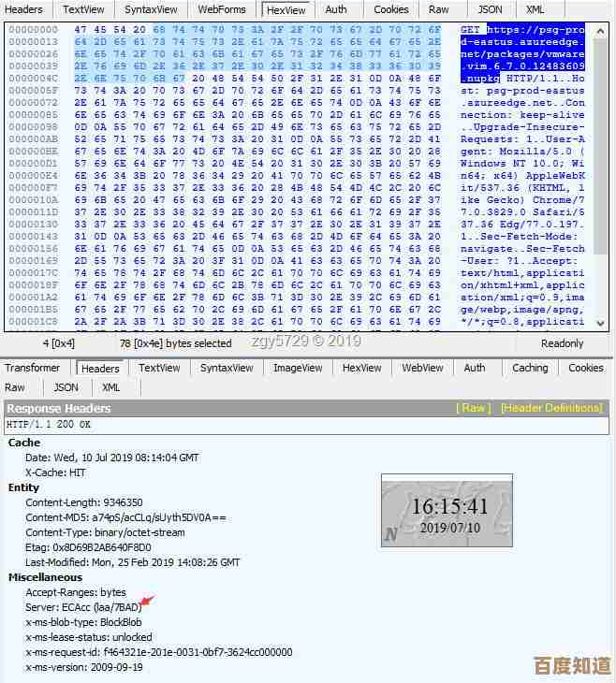
Task: Switch to request HexView tab
Action: (x=286, y=9)
